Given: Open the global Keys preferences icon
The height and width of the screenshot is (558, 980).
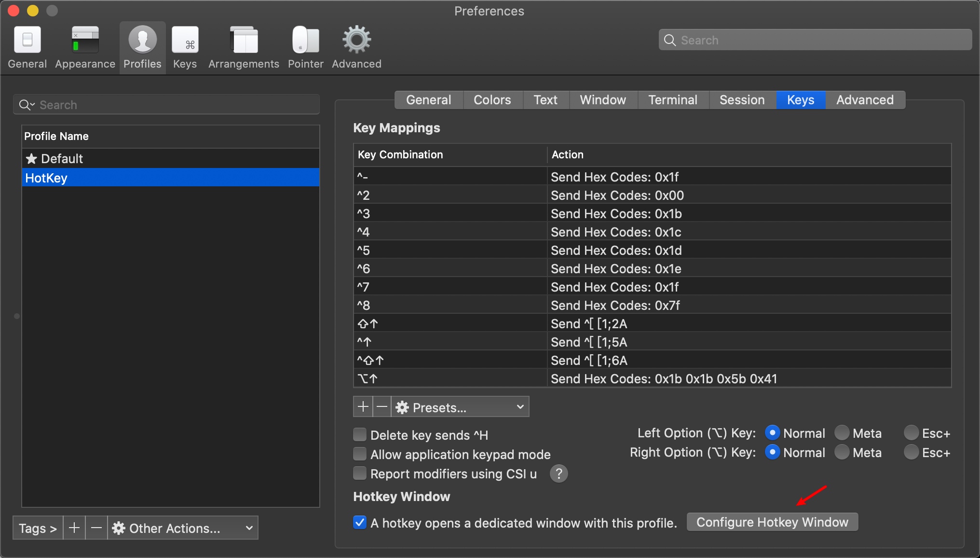Looking at the screenshot, I should pyautogui.click(x=185, y=40).
